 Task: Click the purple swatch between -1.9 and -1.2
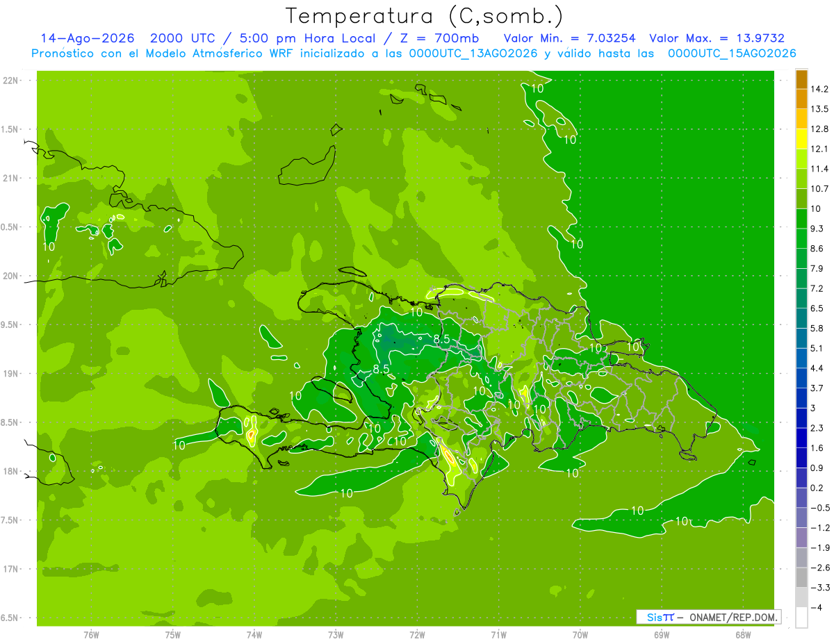point(801,538)
